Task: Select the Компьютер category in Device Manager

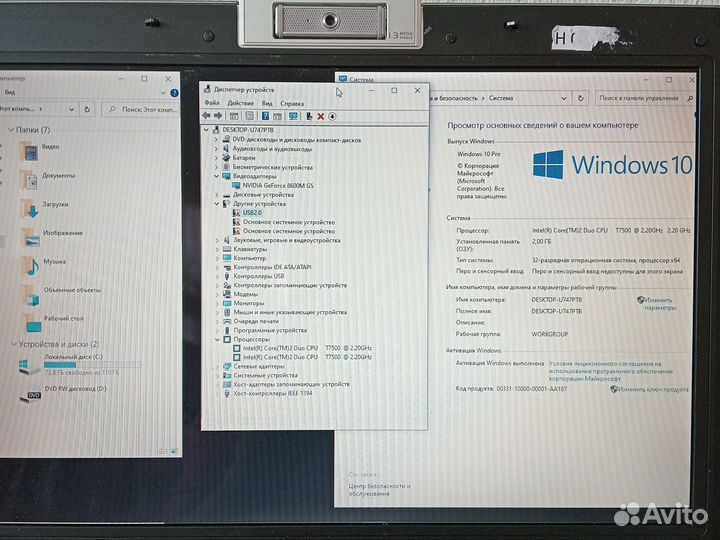Action: coord(250,258)
